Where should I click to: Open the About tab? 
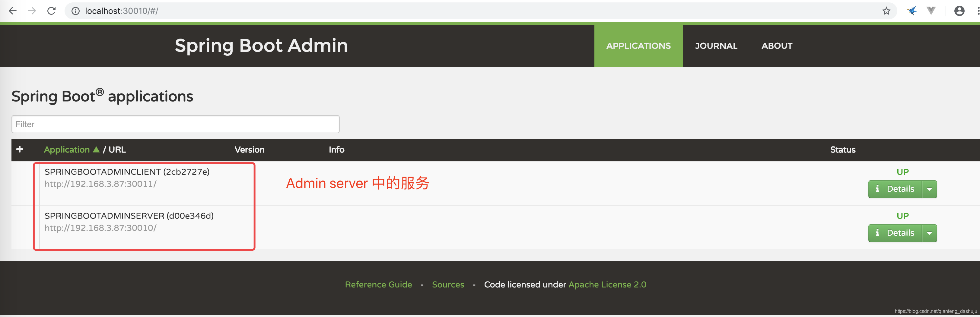click(777, 46)
